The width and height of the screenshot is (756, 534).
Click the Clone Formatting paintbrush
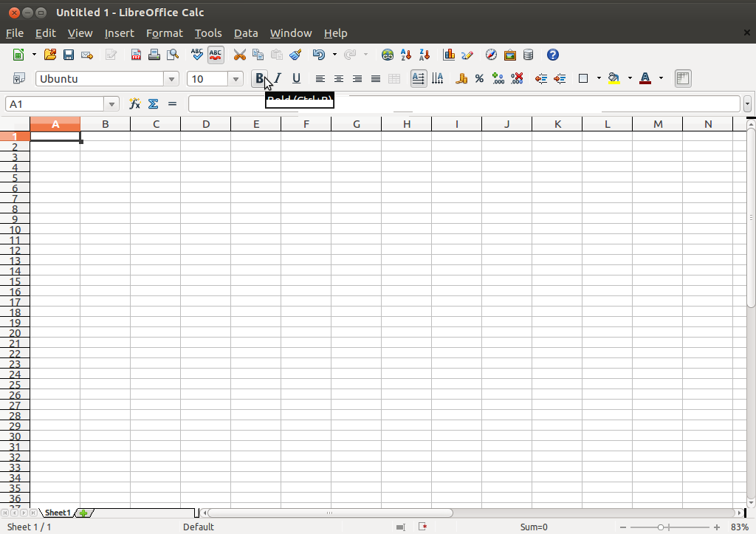coord(295,55)
